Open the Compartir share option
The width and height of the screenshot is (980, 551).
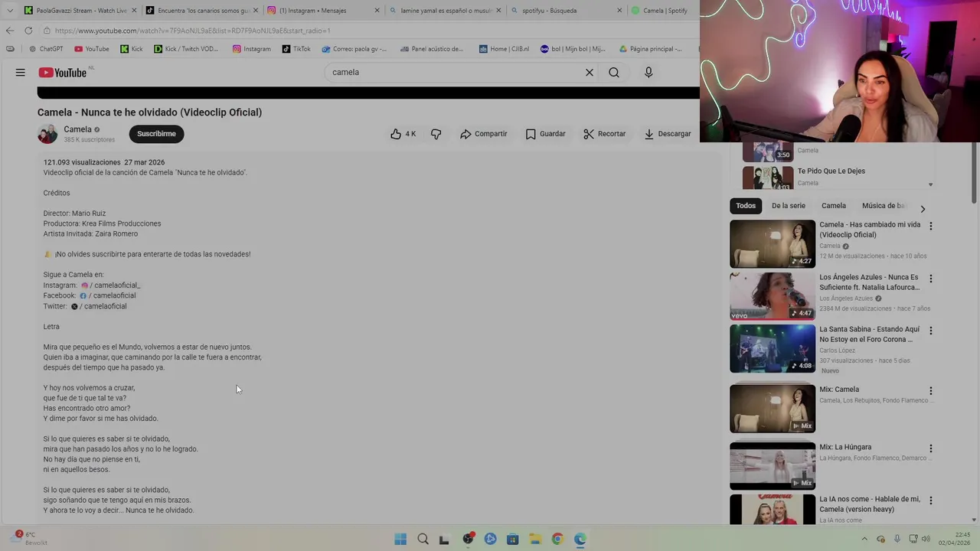(483, 134)
